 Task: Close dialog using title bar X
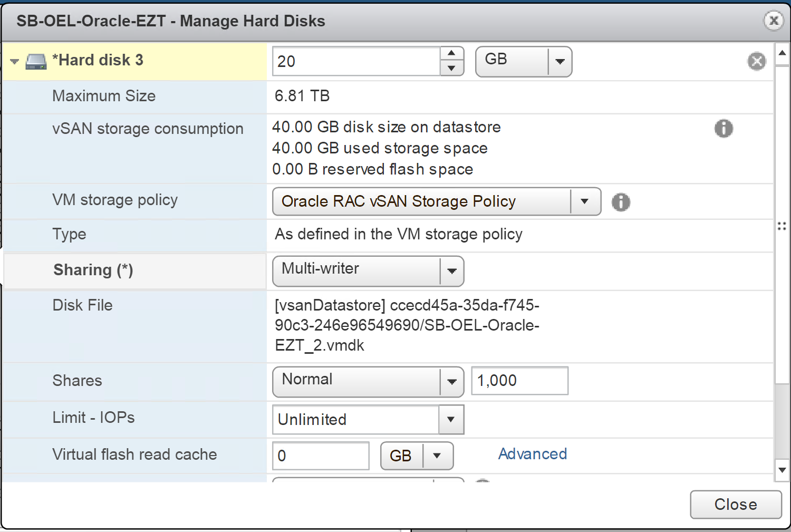774,21
